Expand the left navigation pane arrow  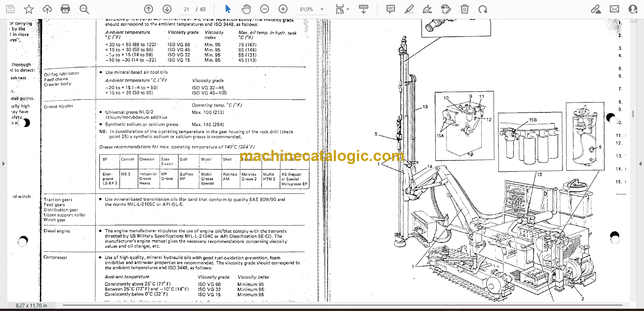3,164
